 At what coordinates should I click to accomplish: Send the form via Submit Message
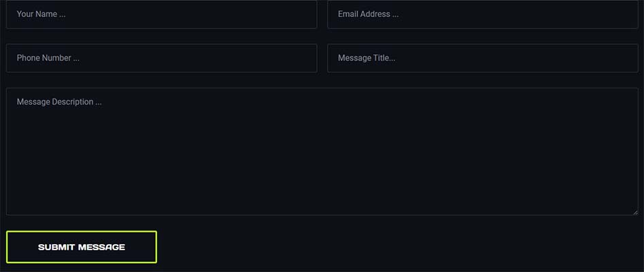coord(82,247)
